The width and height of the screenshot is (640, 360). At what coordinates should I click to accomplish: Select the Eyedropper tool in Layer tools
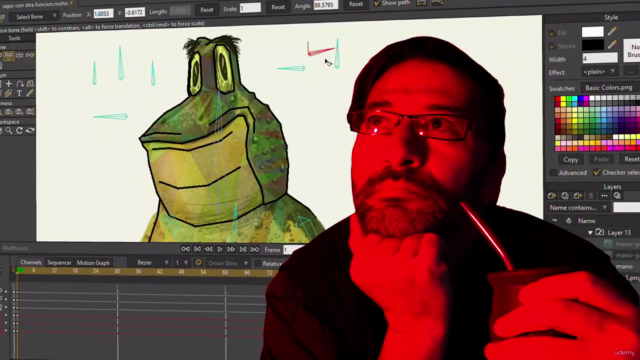tap(30, 93)
